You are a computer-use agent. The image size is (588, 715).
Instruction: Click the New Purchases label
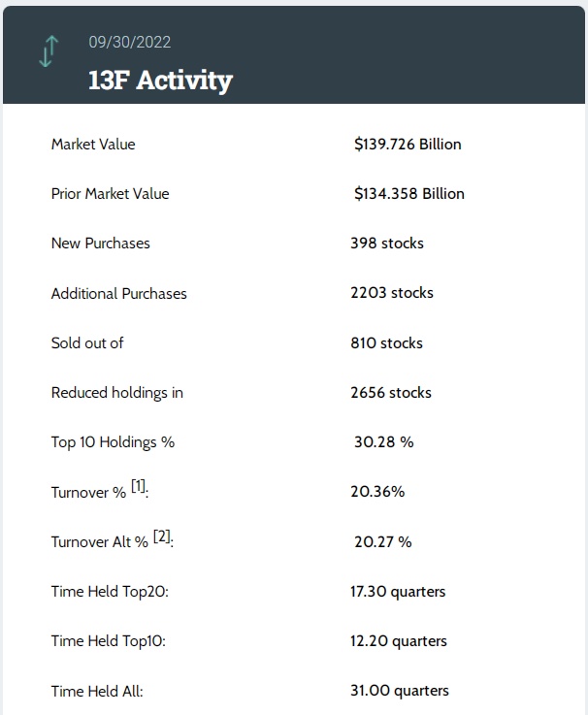pos(100,244)
